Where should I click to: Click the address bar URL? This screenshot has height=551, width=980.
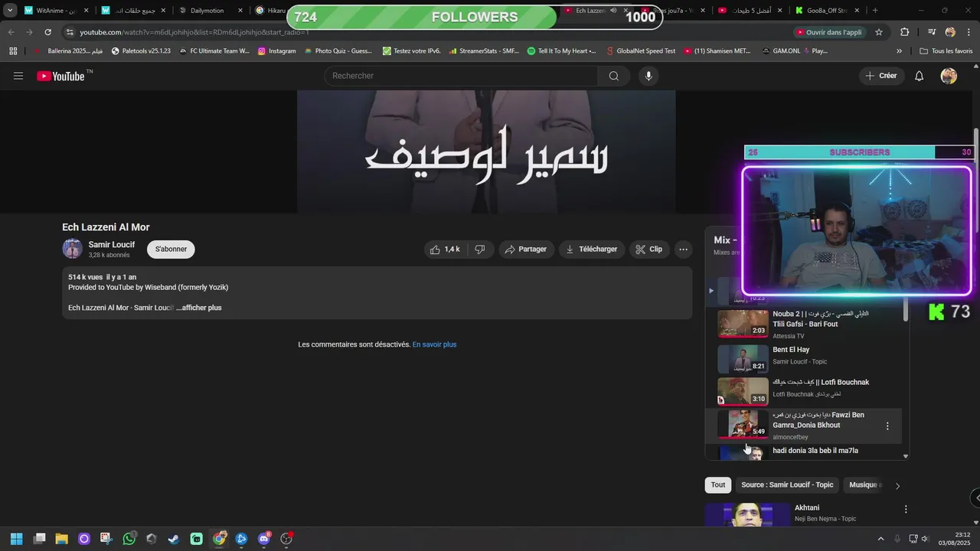(x=194, y=32)
